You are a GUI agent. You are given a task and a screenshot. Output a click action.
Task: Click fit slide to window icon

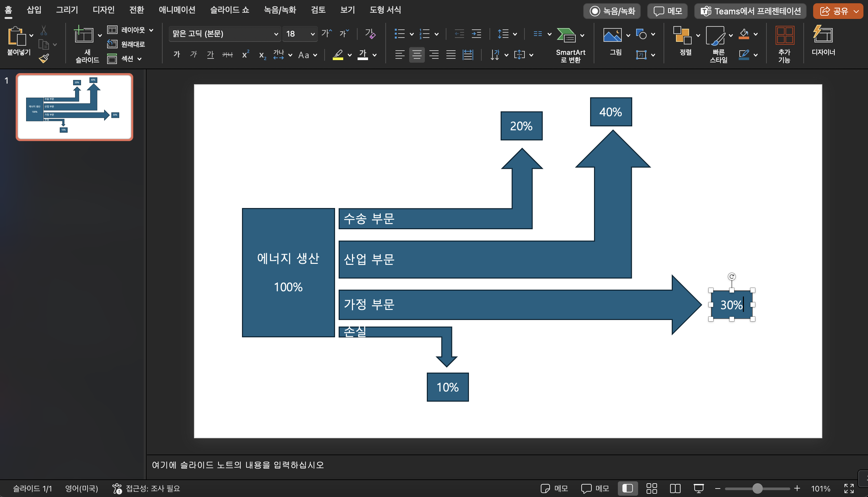[x=849, y=489]
